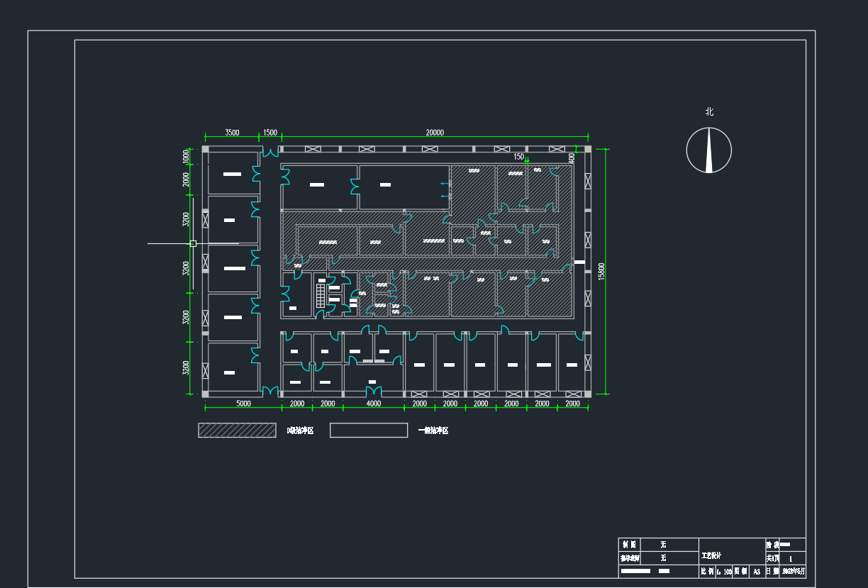
Task: Click the '一般洁净区' legend label
Action: tap(433, 431)
